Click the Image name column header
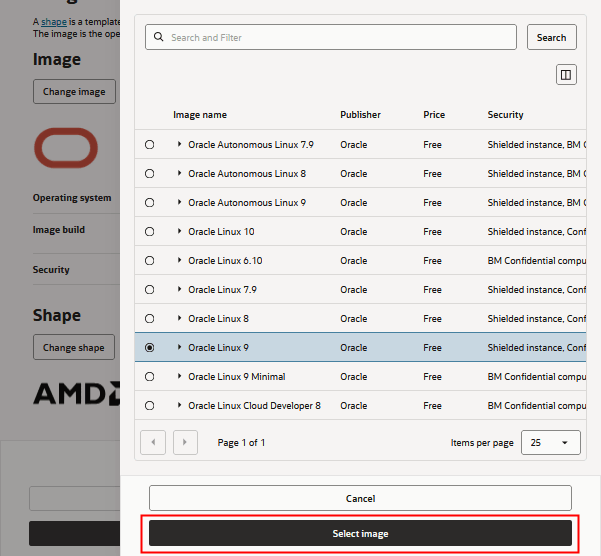This screenshot has width=601, height=556. click(200, 115)
